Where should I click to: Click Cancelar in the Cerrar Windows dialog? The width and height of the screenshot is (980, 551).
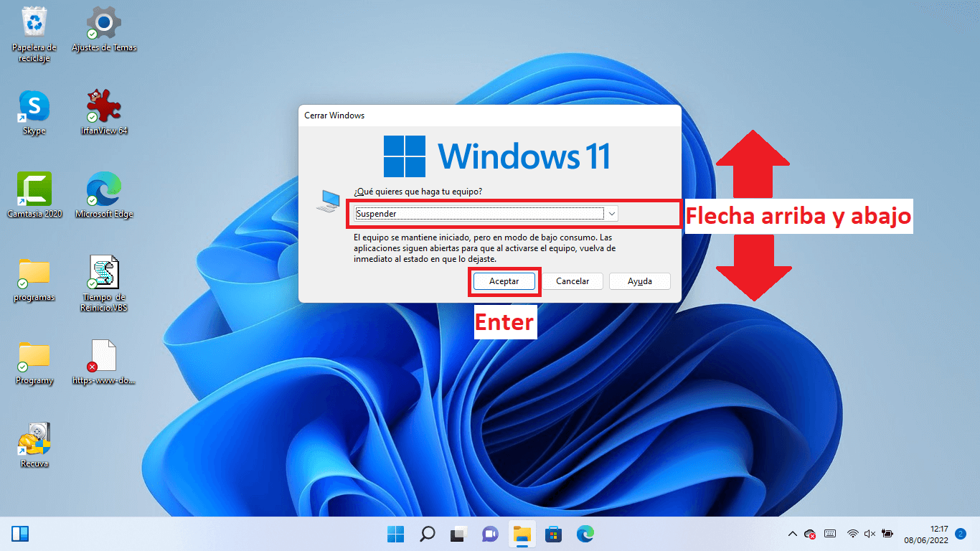pos(573,281)
